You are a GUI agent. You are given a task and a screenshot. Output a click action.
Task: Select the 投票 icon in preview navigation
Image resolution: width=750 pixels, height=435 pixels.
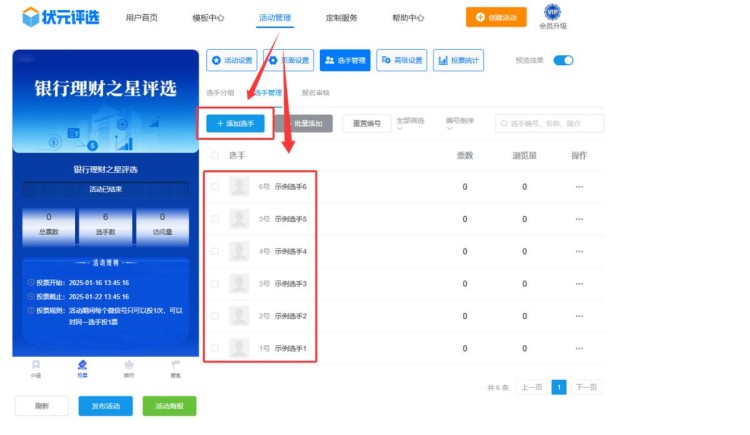coord(82,366)
